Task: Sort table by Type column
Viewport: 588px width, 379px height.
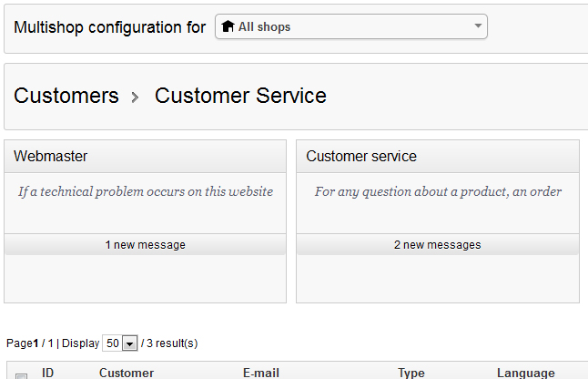Action: point(411,373)
